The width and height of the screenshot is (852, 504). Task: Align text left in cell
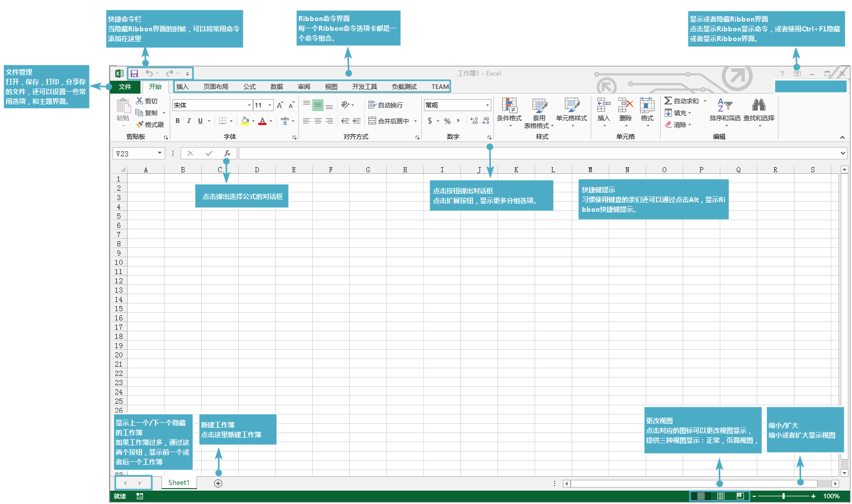307,121
